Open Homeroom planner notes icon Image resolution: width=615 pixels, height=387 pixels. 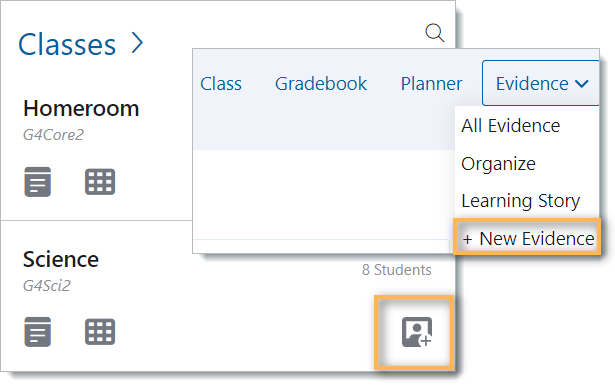(x=38, y=182)
